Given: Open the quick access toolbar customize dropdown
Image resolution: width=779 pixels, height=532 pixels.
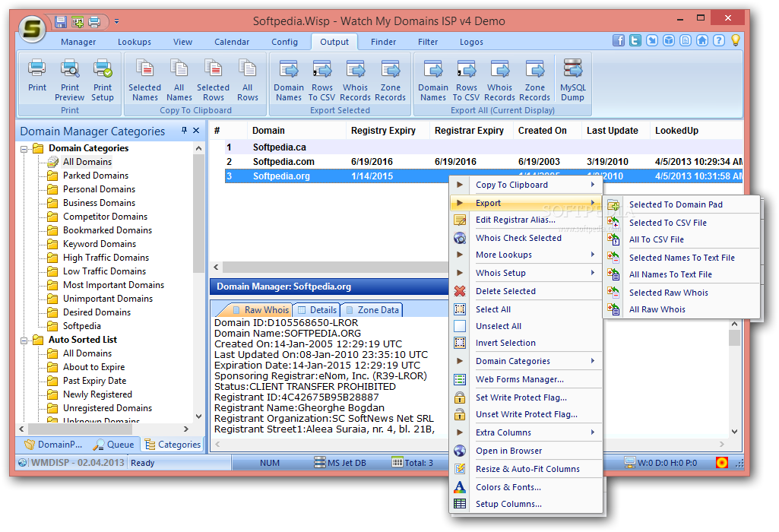Looking at the screenshot, I should coord(117,21).
